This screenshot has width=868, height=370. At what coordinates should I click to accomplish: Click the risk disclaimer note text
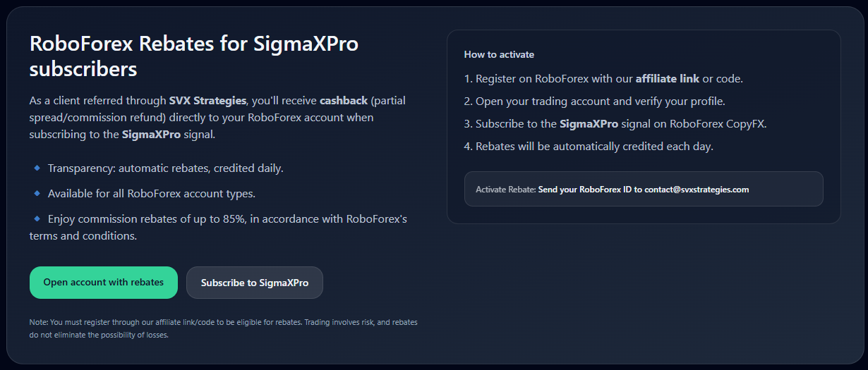pos(223,328)
